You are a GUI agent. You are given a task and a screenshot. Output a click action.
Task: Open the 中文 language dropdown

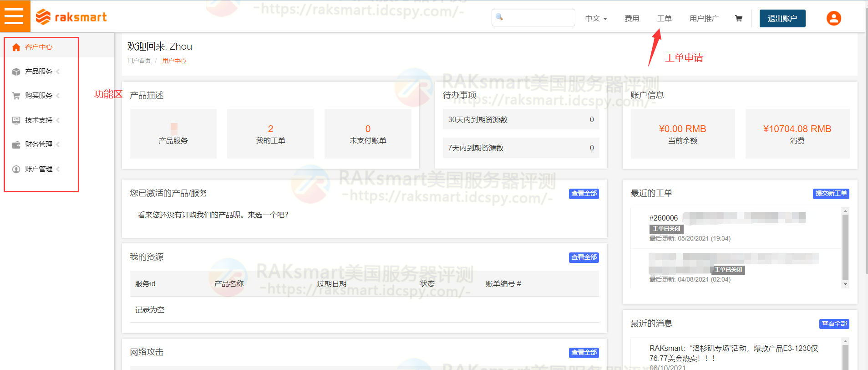point(596,18)
